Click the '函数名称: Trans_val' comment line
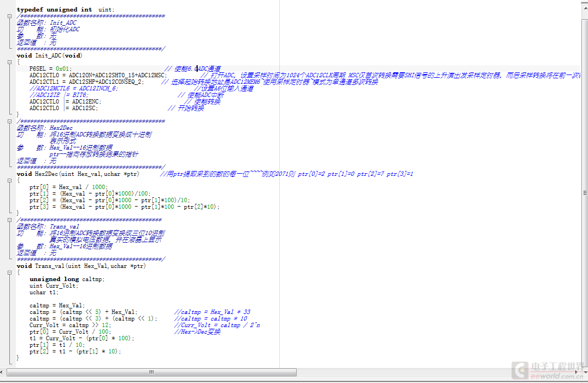 pos(48,227)
